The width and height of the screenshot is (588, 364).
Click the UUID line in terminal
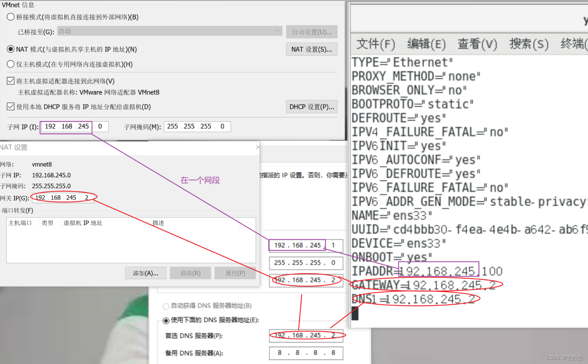click(x=469, y=229)
